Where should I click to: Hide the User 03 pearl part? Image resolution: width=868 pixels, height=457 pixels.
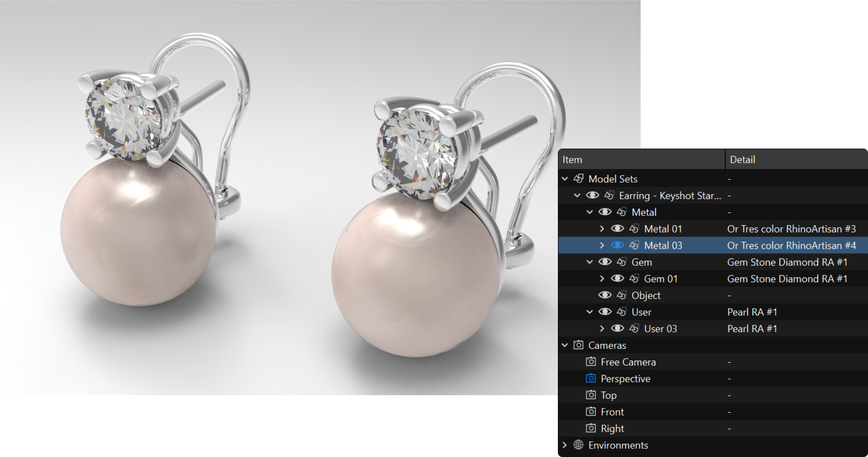(617, 328)
